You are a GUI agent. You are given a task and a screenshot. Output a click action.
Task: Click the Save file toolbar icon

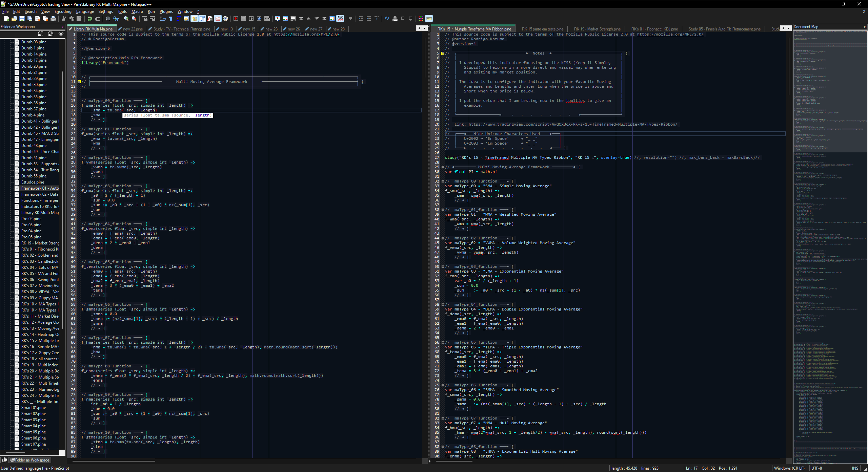coord(22,19)
